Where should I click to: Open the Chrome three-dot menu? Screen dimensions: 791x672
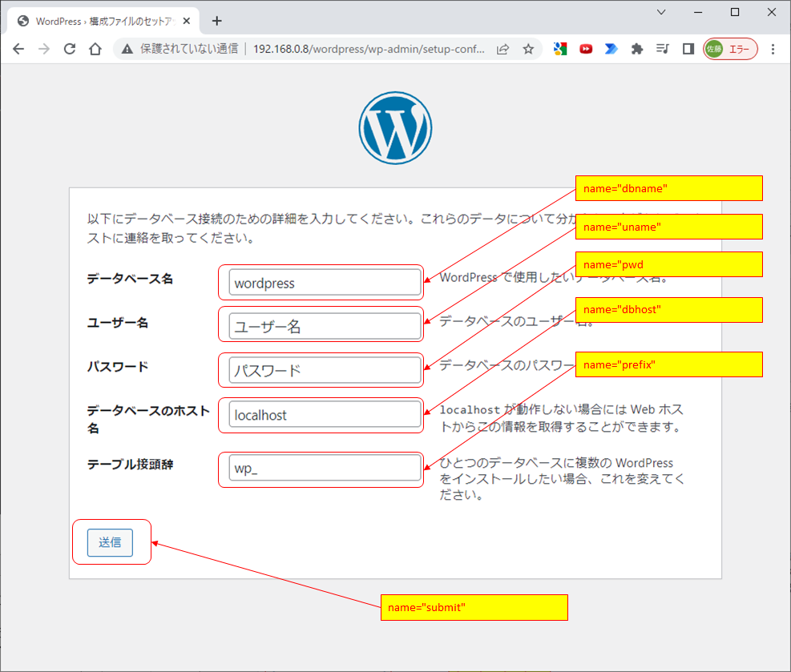coord(773,49)
